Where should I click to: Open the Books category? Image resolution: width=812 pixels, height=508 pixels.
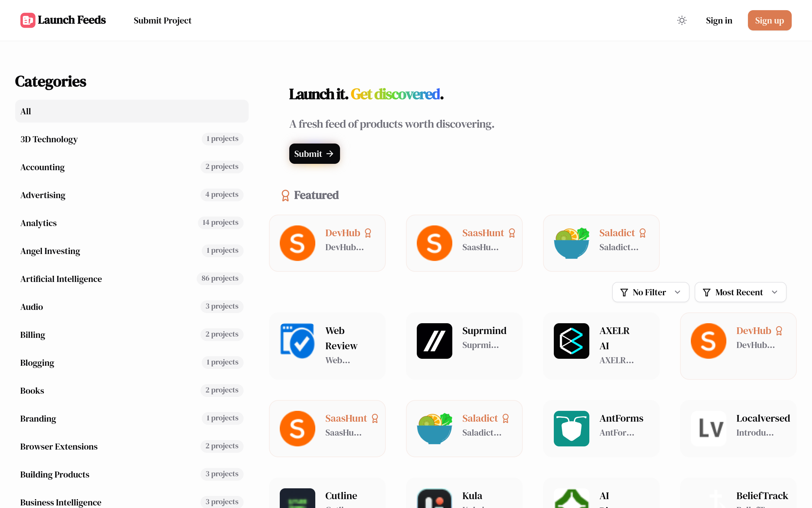132,391
